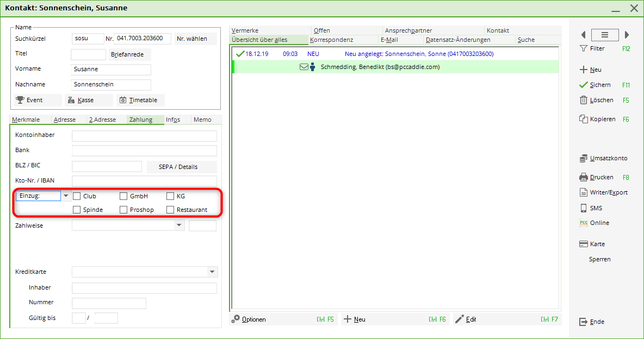Screen dimensions: 644x339
Task: Open Umsatzkonto coins icon
Action: tap(584, 158)
